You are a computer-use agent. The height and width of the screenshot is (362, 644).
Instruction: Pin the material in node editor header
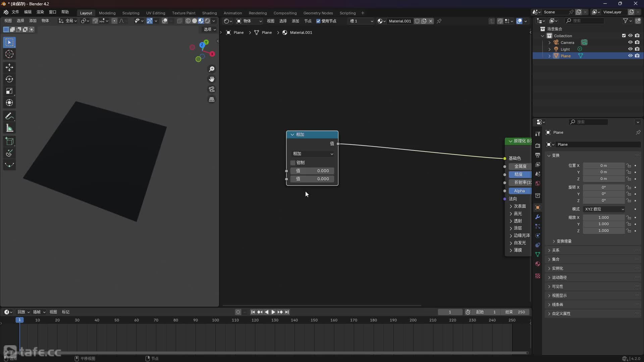coord(439,21)
